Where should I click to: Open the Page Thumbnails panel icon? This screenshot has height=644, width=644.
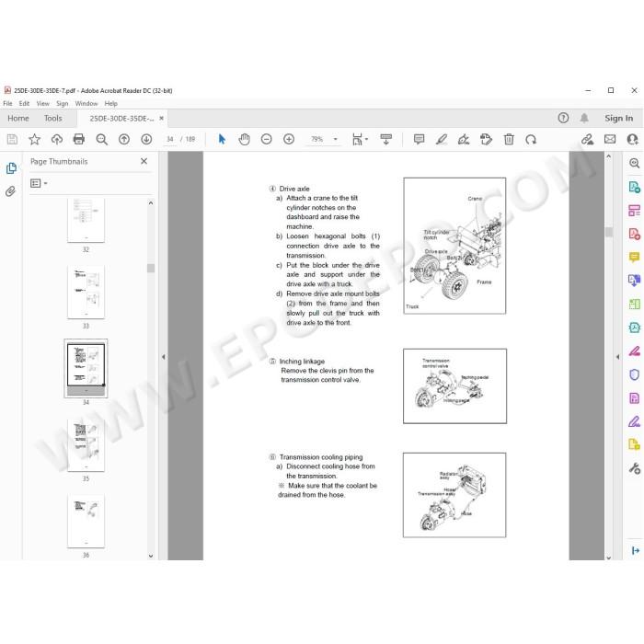(11, 168)
